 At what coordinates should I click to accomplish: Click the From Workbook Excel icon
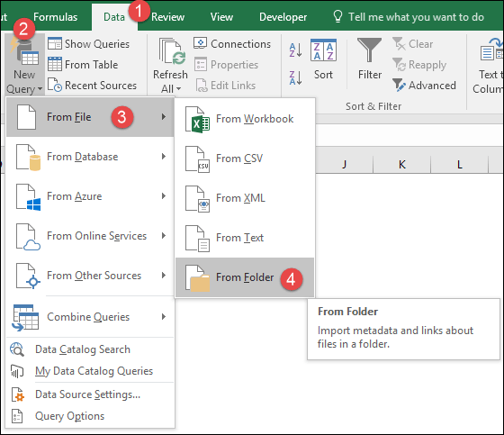tap(197, 120)
